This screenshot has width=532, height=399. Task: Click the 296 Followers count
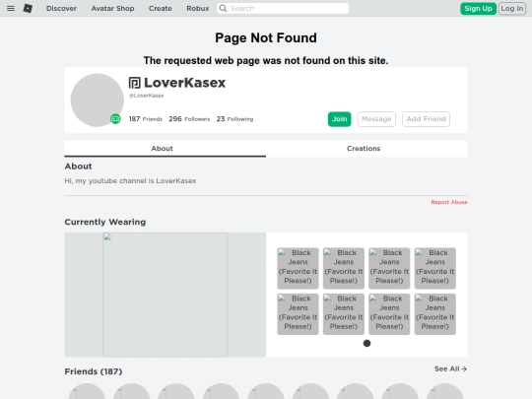click(189, 119)
